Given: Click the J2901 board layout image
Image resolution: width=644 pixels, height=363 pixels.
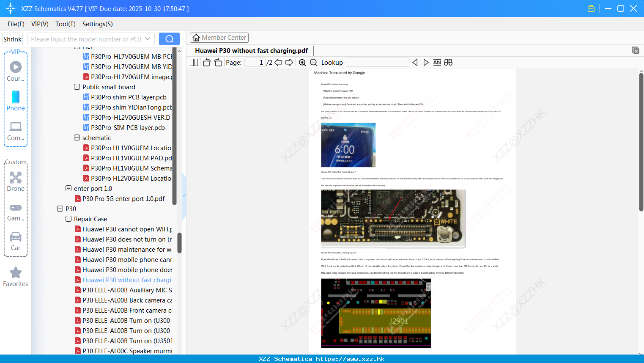Looking at the screenshot, I should (376, 313).
